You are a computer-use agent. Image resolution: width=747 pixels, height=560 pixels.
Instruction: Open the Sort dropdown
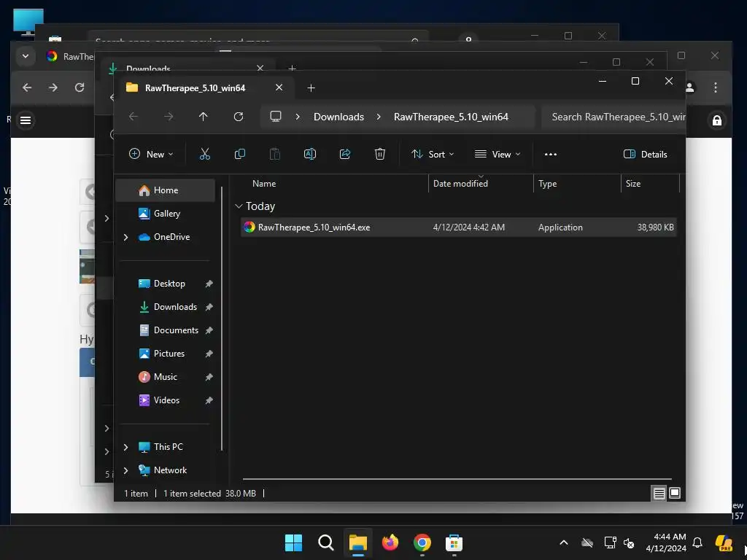point(433,155)
